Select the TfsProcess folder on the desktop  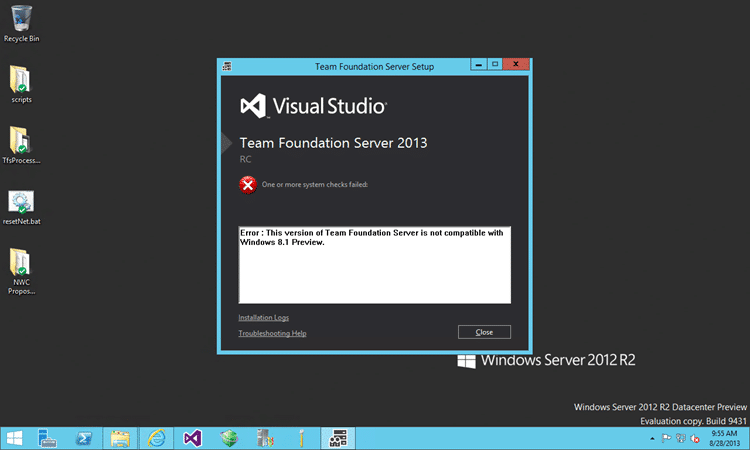point(21,145)
